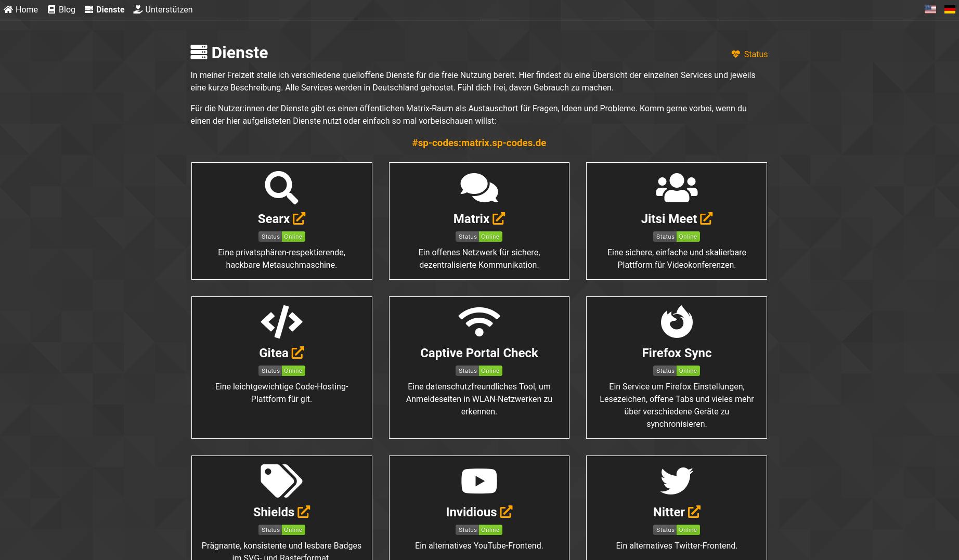Open the Blog page
The image size is (959, 560).
tap(61, 9)
